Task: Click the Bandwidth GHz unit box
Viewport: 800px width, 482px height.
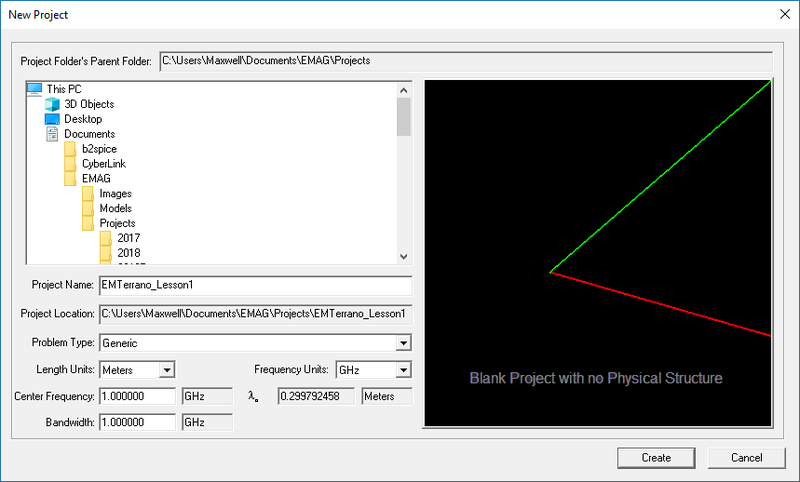Action: point(207,422)
